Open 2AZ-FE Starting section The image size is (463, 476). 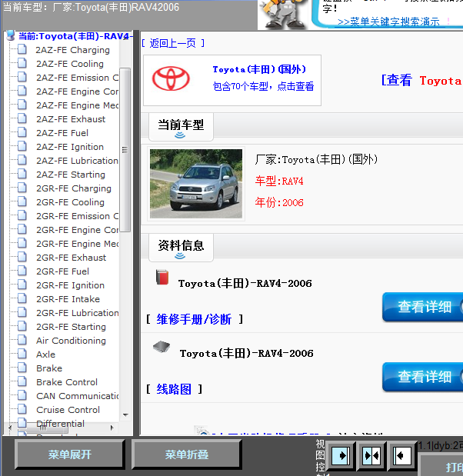click(71, 175)
